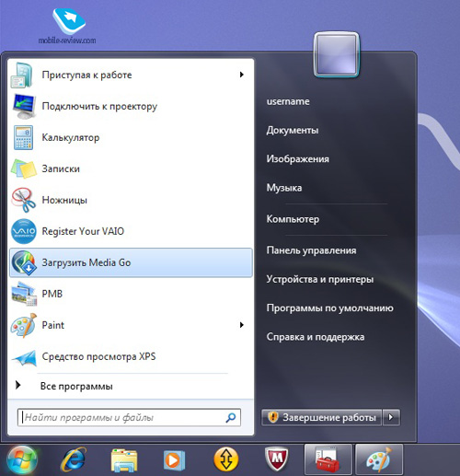This screenshot has height=476, width=460.
Task: Switch to Paint on the taskbar
Action: pyautogui.click(x=379, y=459)
